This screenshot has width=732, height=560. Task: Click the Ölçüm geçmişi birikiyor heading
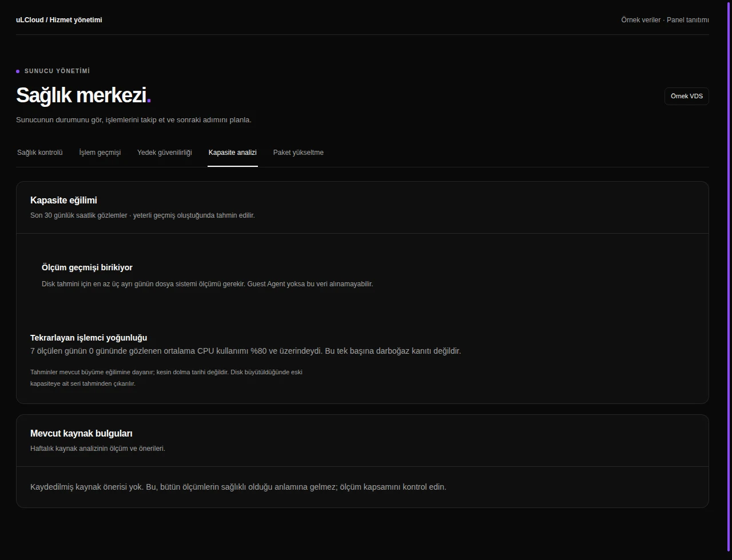tap(87, 267)
